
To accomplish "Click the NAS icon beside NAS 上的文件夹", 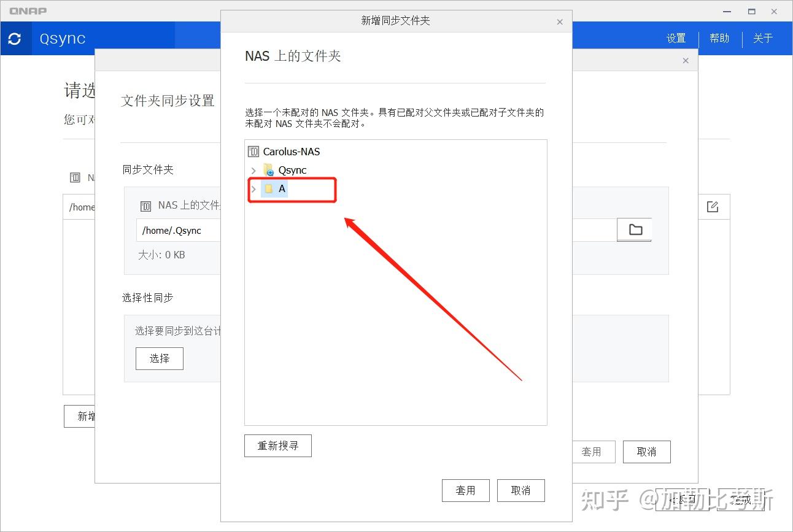I will point(145,205).
